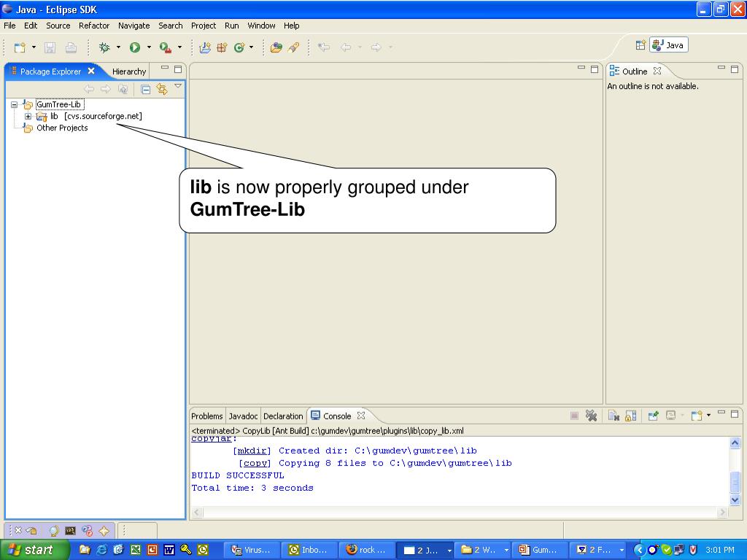Open the Debug configurations dropdown arrow

point(118,47)
